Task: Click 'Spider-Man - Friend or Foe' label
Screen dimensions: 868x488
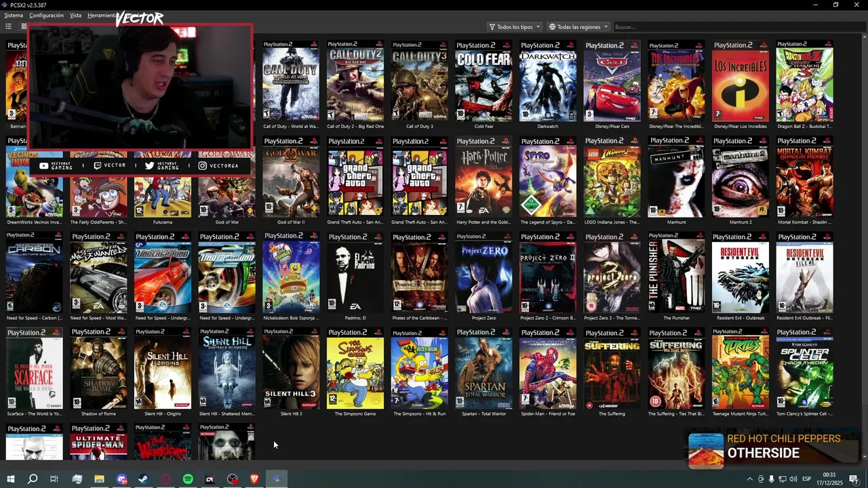Action: tap(548, 413)
